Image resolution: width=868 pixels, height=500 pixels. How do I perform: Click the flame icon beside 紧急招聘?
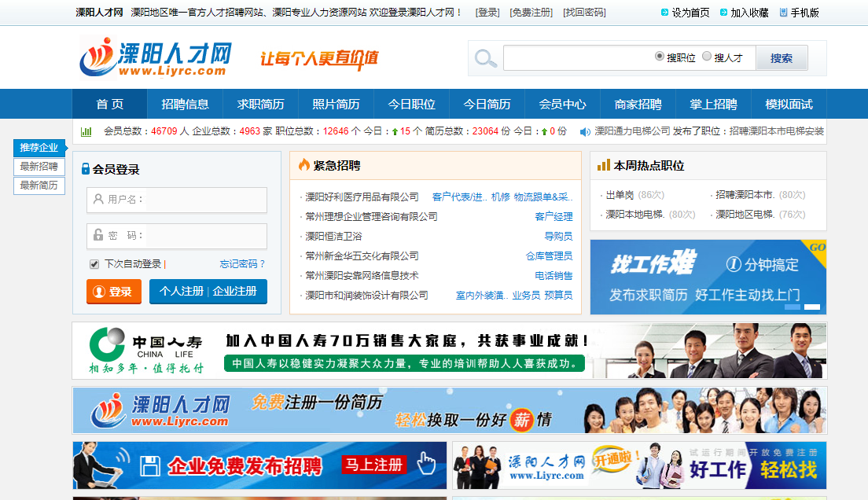pyautogui.click(x=304, y=164)
